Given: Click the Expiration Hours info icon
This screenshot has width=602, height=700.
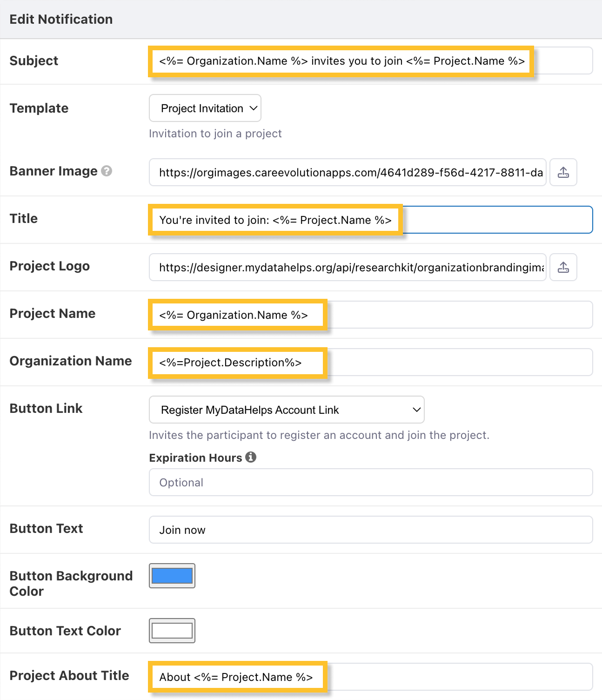Looking at the screenshot, I should [251, 457].
